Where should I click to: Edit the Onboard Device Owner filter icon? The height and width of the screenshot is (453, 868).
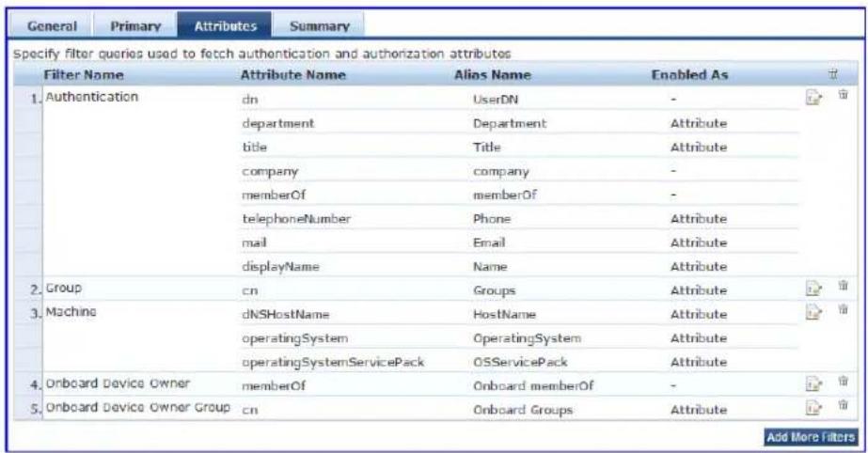tap(813, 383)
